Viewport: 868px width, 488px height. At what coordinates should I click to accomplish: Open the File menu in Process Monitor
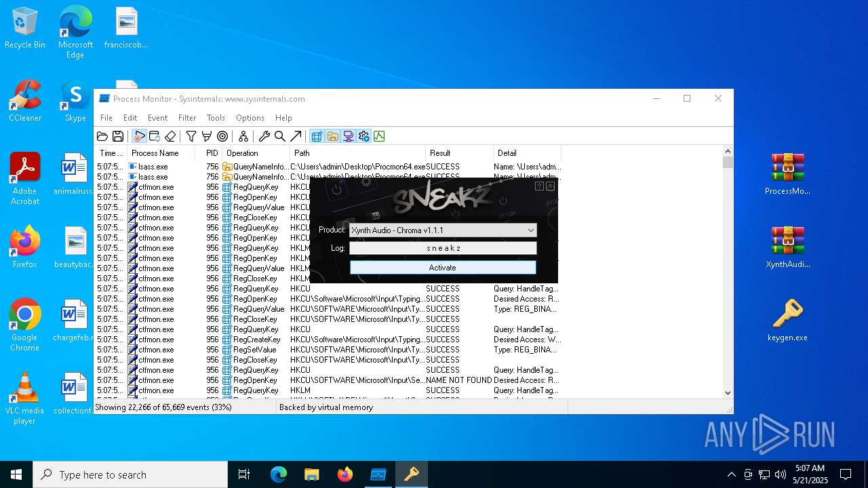tap(106, 118)
